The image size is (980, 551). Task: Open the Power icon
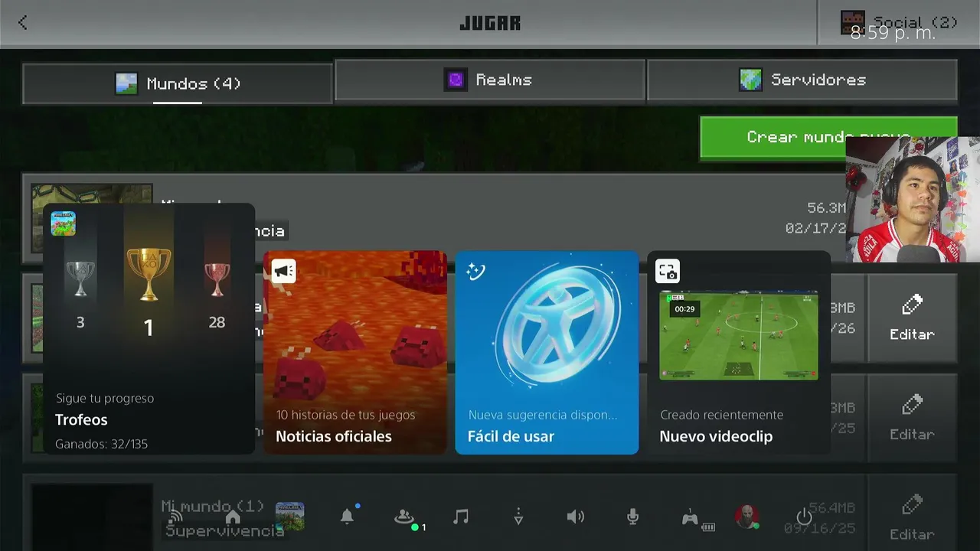(x=803, y=517)
